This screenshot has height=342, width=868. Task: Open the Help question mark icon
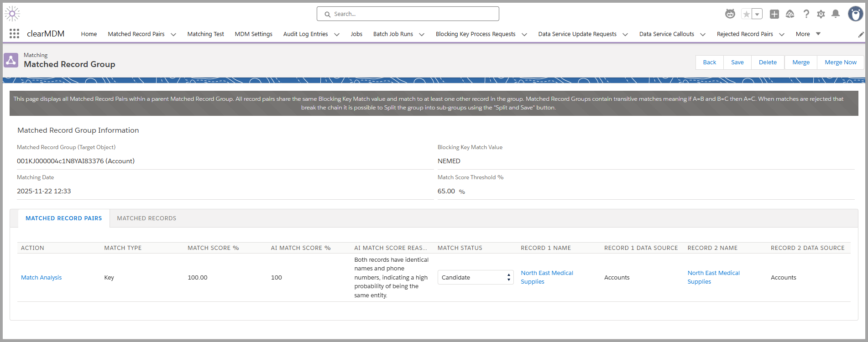click(806, 14)
